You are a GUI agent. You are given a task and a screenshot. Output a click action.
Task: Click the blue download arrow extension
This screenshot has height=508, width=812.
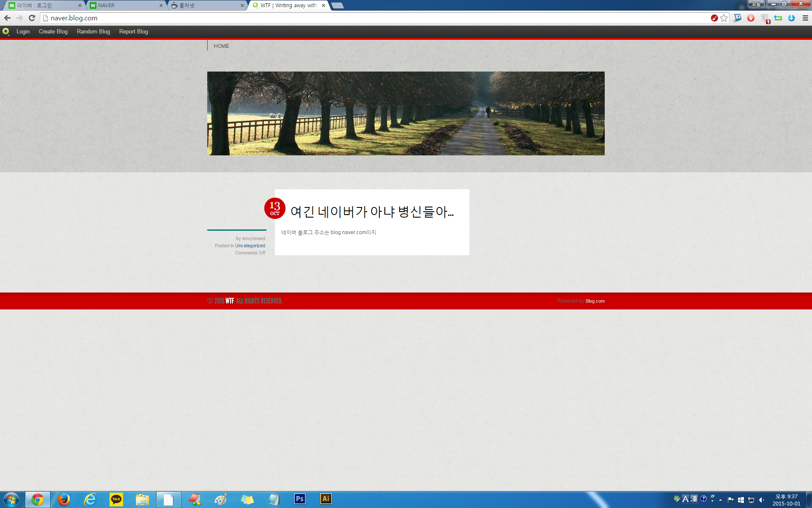click(x=791, y=18)
